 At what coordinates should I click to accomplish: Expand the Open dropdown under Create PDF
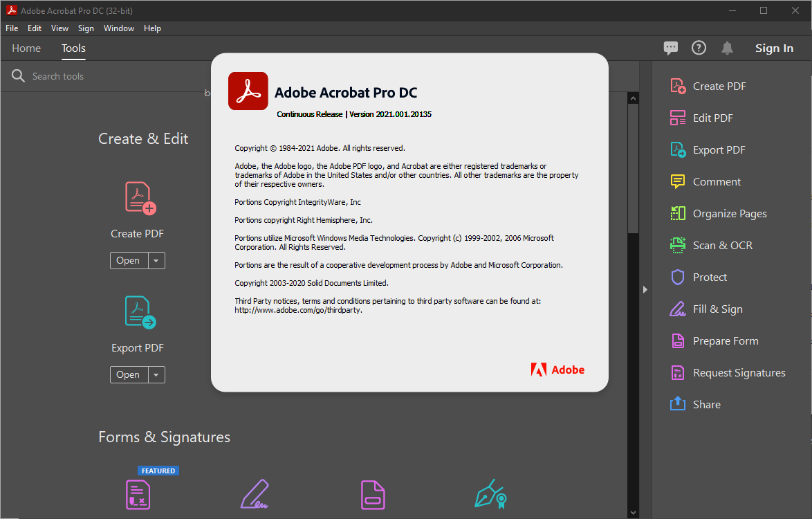156,260
